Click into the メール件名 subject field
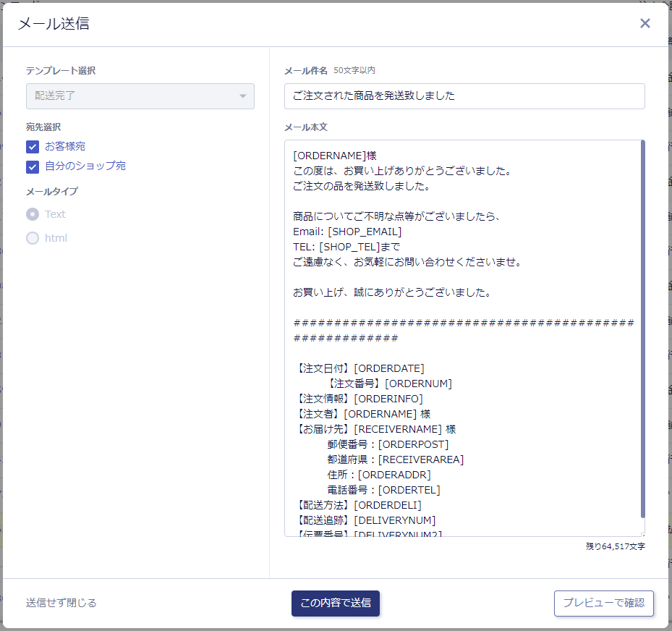This screenshot has width=672, height=631. 464,96
